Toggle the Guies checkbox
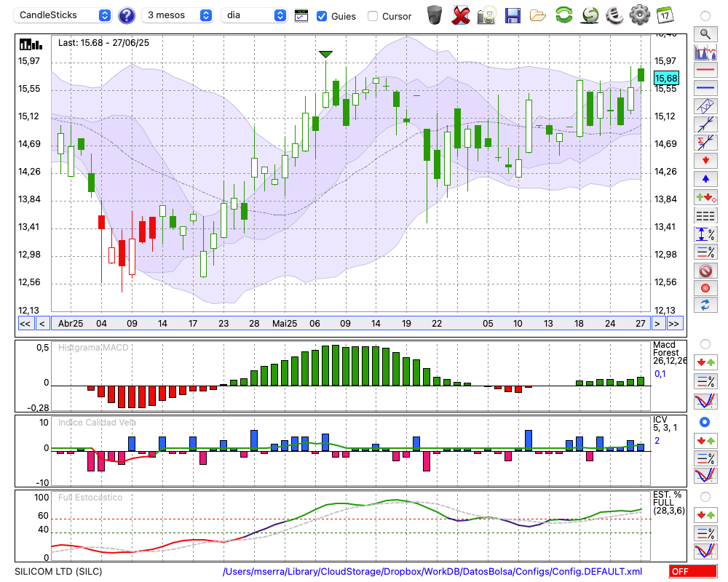Viewport: 728px width, 582px height. click(321, 16)
